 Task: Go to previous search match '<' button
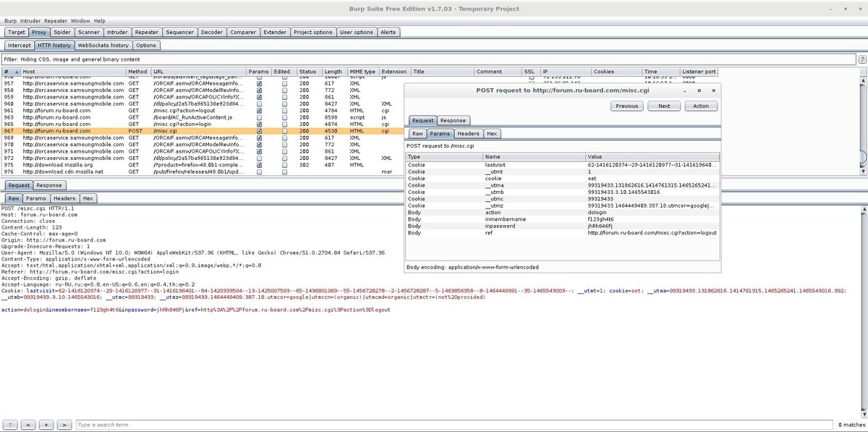tap(29, 425)
